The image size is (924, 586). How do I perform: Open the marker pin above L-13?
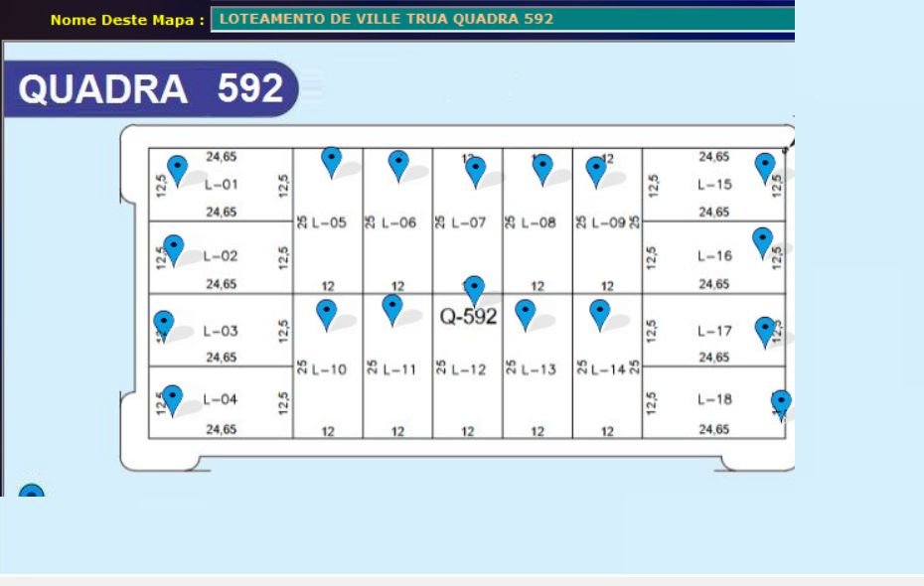pyautogui.click(x=527, y=313)
